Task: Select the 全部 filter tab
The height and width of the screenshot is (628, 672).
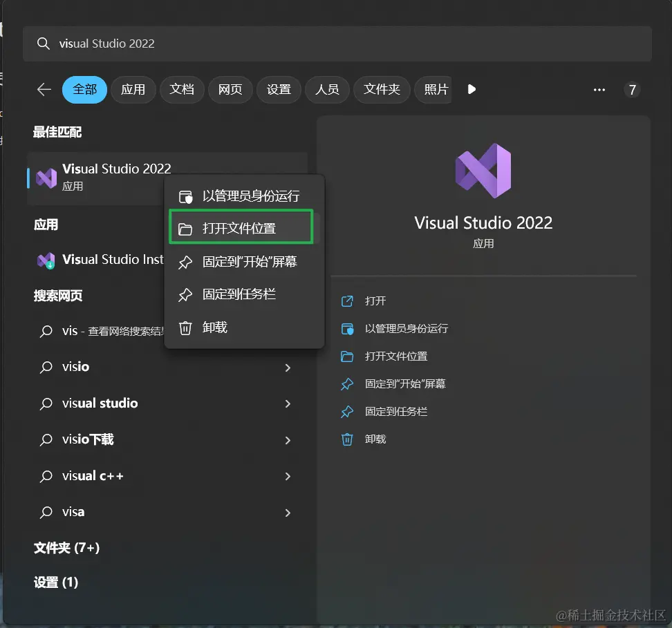Action: (84, 90)
